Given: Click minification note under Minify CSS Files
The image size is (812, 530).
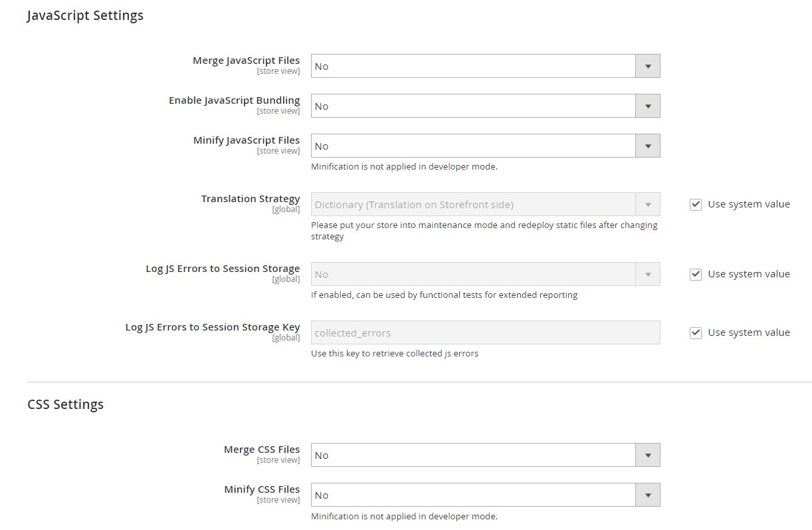Looking at the screenshot, I should pyautogui.click(x=404, y=516).
